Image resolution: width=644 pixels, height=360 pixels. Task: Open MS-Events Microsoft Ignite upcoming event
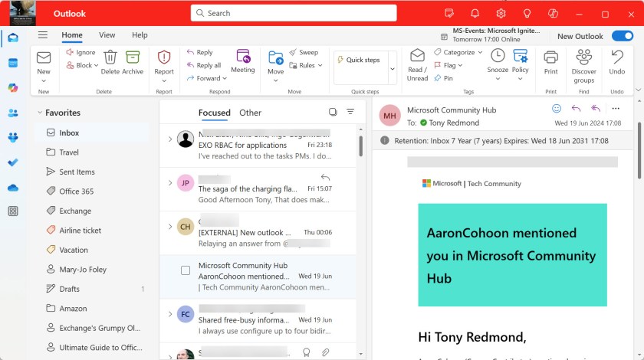pyautogui.click(x=491, y=35)
